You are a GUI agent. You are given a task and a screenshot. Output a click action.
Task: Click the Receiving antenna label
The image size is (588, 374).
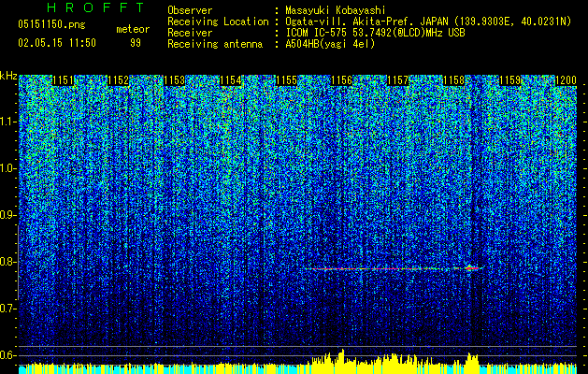(x=215, y=44)
